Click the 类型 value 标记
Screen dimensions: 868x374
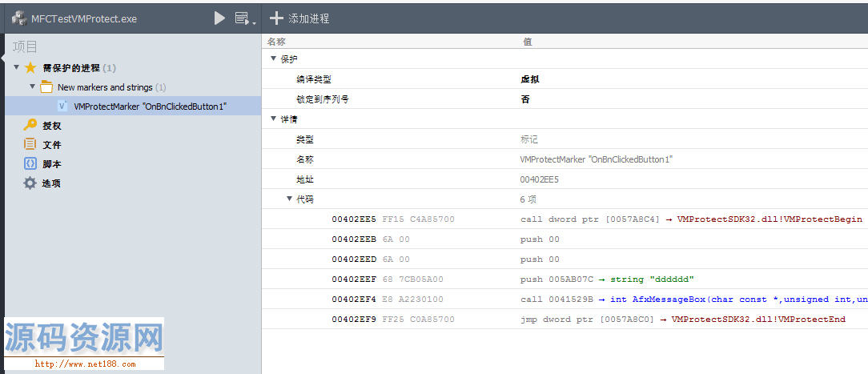pyautogui.click(x=529, y=139)
